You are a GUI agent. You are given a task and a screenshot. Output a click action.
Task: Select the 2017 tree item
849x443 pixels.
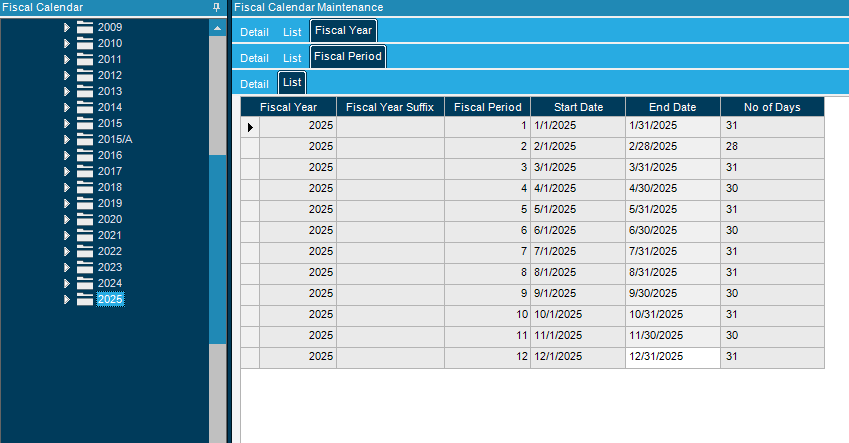[x=109, y=172]
